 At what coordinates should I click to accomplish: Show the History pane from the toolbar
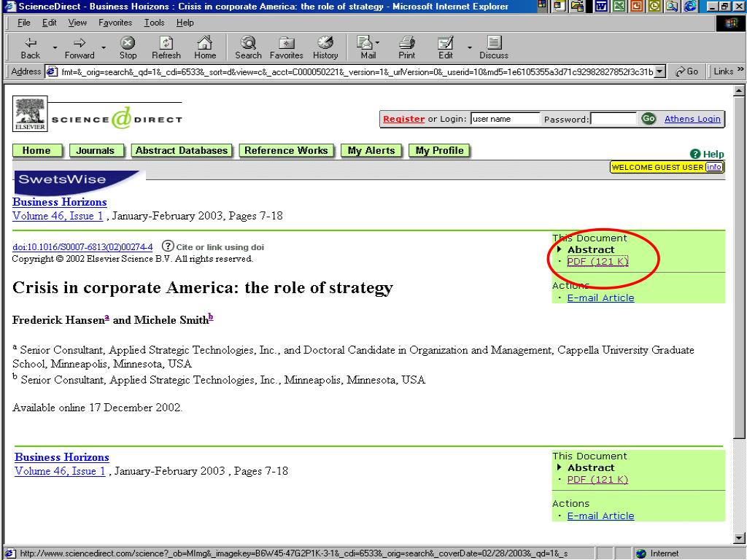[325, 43]
